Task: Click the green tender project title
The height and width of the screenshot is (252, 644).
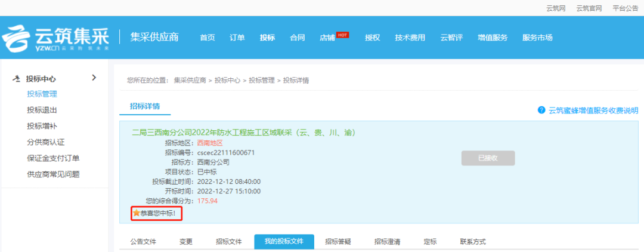Action: click(244, 132)
